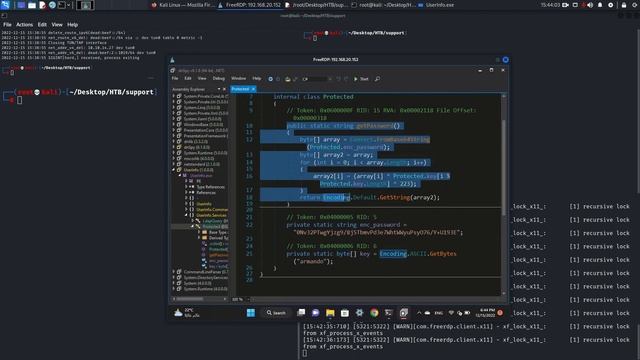Screen dimensions: 640x360
Task: Open Chat app on Windows taskbar
Action: pyautogui.click(x=316, y=313)
